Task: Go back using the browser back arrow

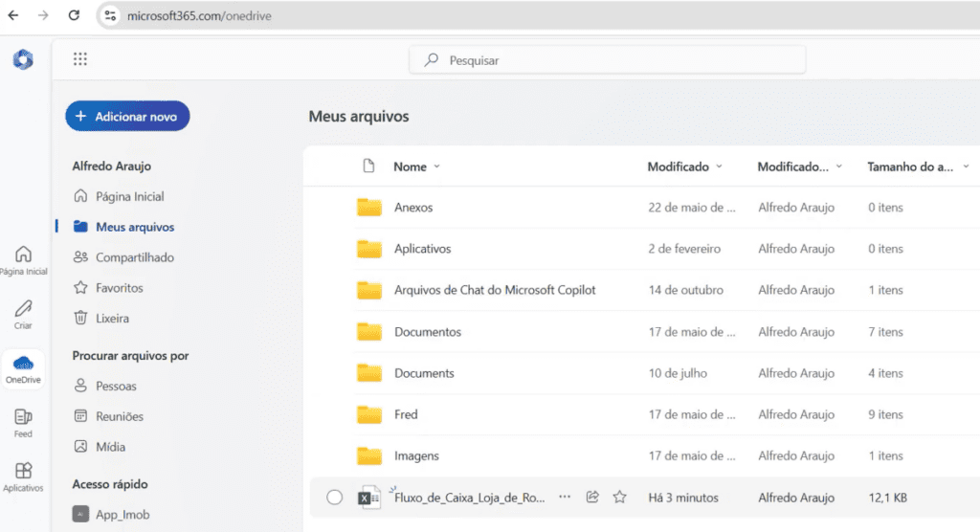Action: [13, 15]
